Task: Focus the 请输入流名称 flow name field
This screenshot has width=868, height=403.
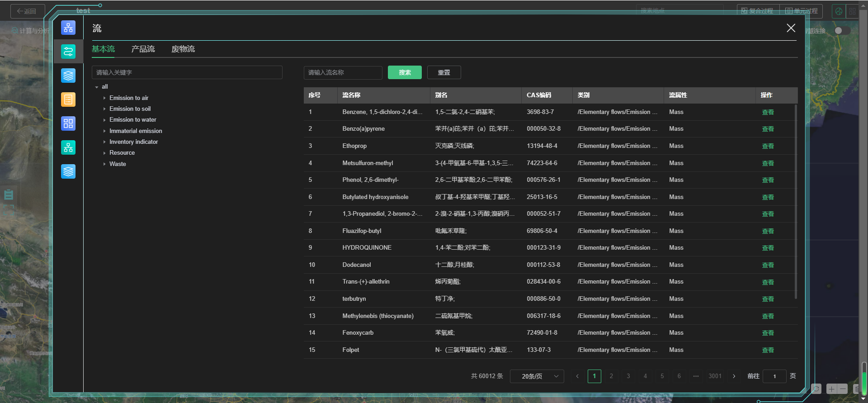Action: click(343, 72)
